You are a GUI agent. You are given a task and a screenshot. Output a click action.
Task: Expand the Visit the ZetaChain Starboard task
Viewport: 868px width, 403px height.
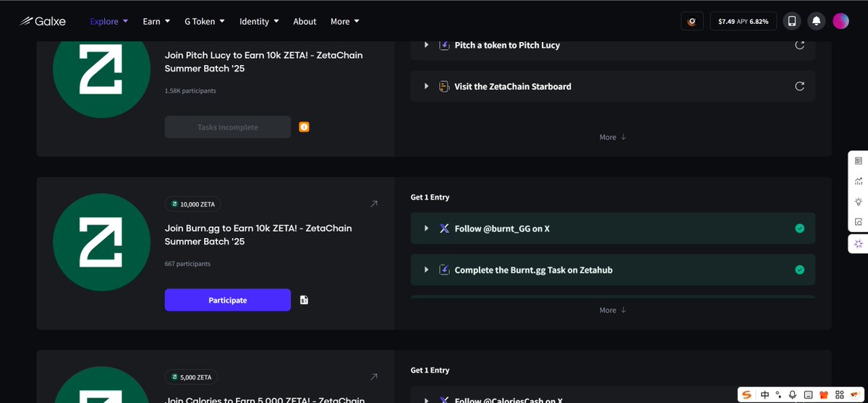(x=427, y=86)
